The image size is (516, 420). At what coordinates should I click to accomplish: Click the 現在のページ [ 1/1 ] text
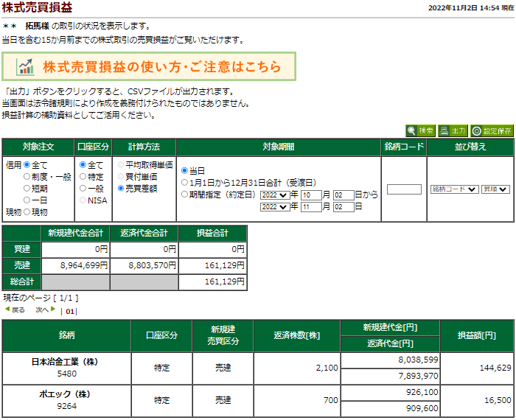coord(41,298)
